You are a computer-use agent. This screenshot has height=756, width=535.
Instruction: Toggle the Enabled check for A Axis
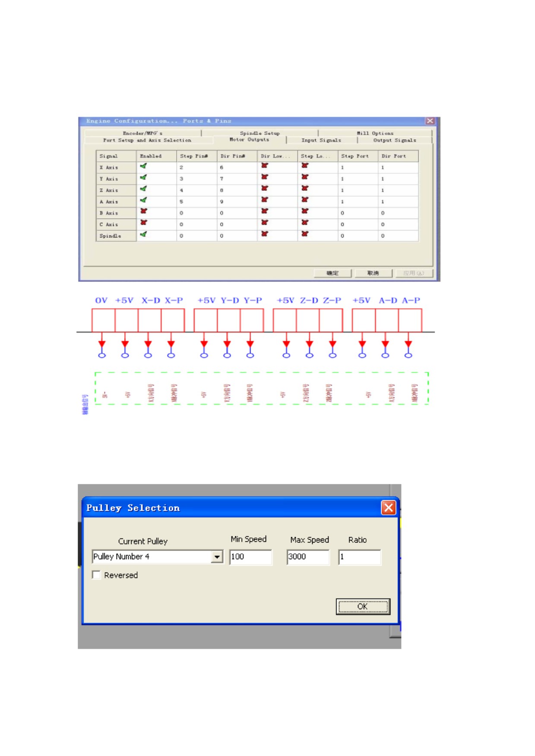pos(143,200)
